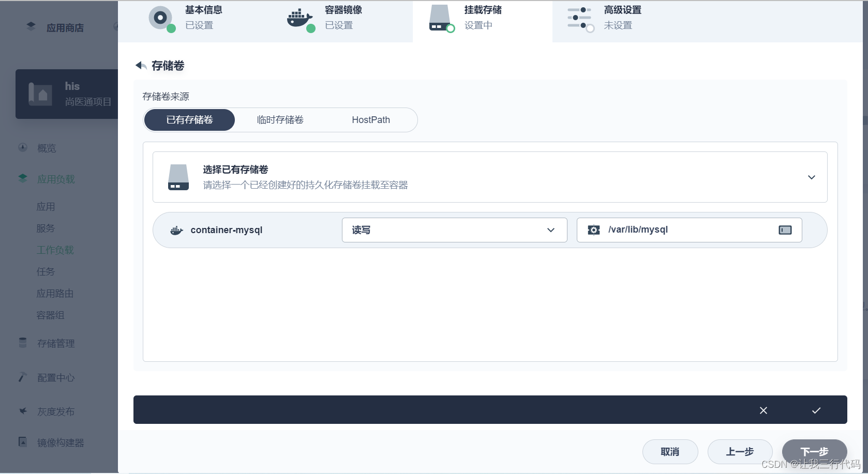This screenshot has width=868, height=474.
Task: Cancel volume with the X icon
Action: [764, 410]
